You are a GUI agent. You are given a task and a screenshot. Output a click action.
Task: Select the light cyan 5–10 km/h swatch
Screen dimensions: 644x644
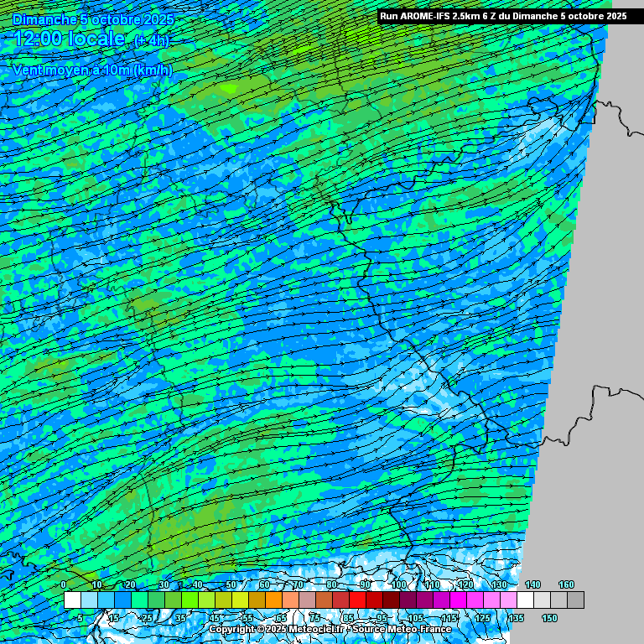89,600
